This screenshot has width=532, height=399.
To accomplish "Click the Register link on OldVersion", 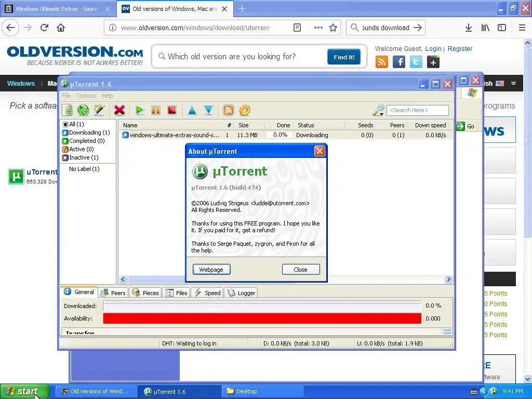I will pyautogui.click(x=460, y=48).
